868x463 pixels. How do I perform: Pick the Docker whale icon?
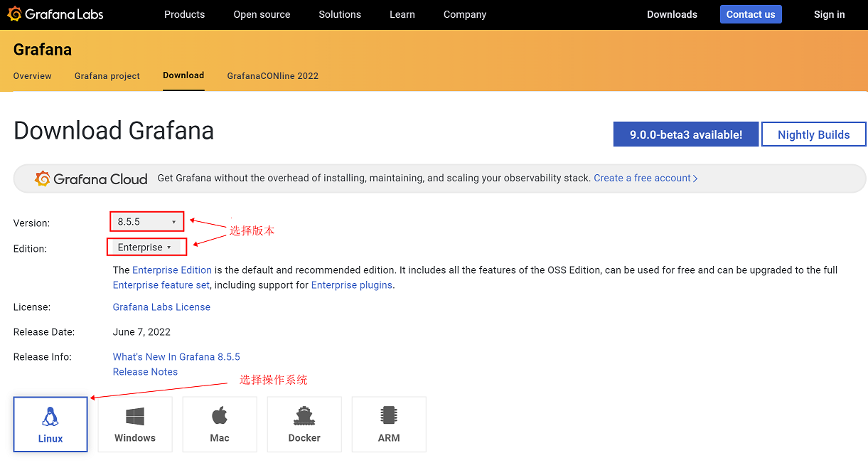pos(304,416)
